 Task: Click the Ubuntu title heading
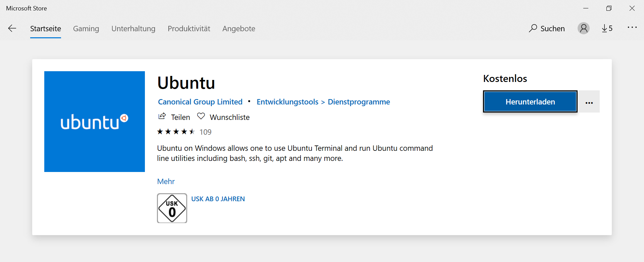pos(186,83)
